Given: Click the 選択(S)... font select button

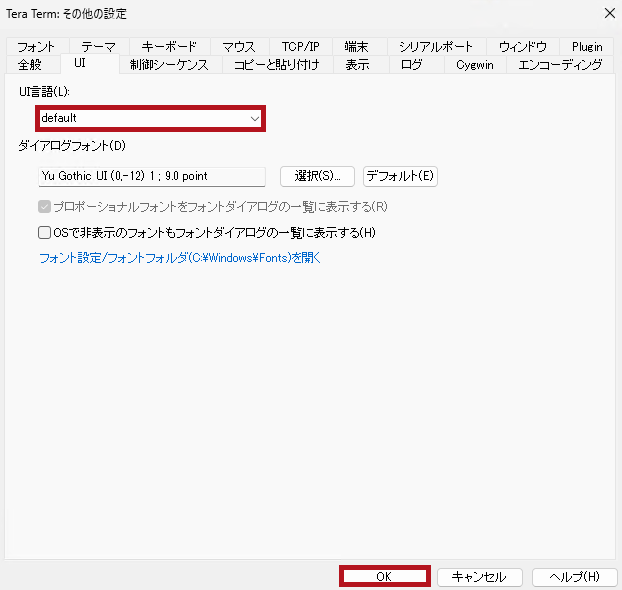Looking at the screenshot, I should [x=317, y=176].
